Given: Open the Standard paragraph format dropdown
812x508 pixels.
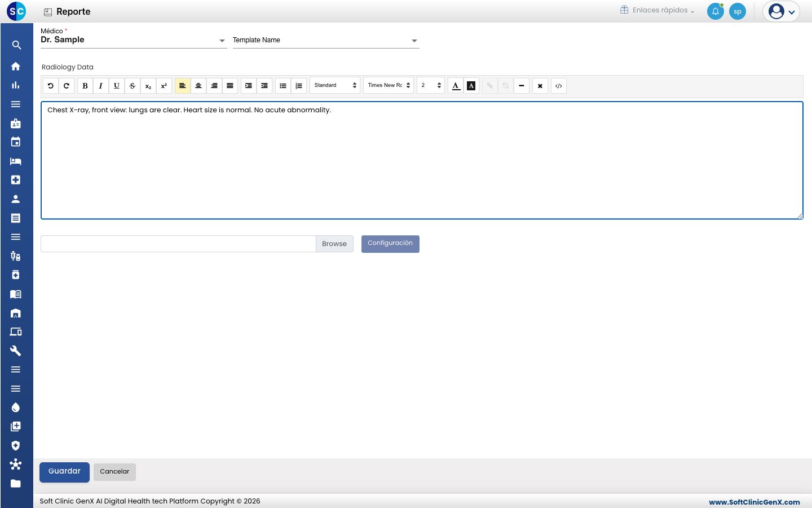Looking at the screenshot, I should click(x=335, y=85).
